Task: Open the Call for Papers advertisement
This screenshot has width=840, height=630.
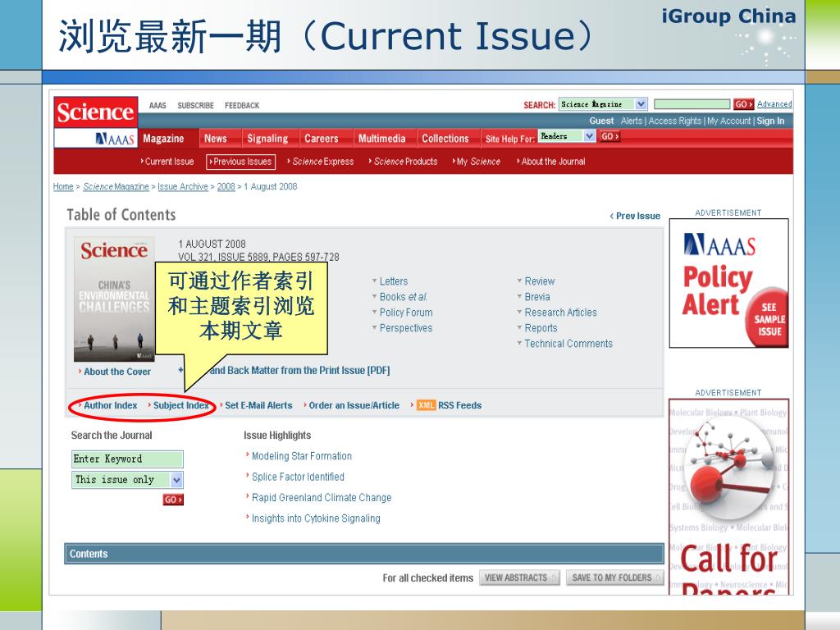Action: 728,496
